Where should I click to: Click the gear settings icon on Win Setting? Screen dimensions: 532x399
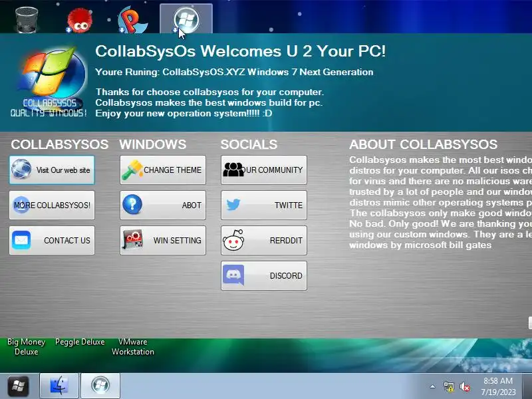click(132, 239)
